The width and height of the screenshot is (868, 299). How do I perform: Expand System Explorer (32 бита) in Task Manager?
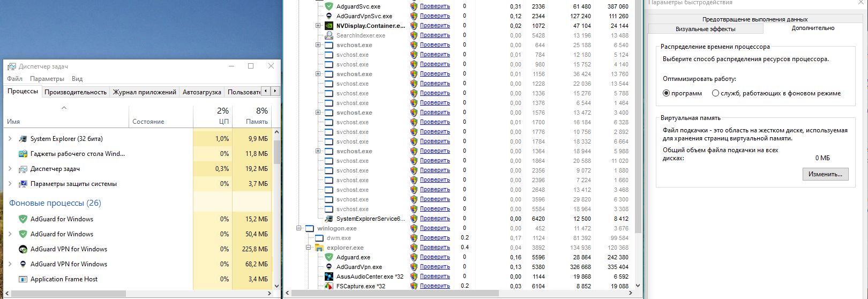click(x=10, y=139)
